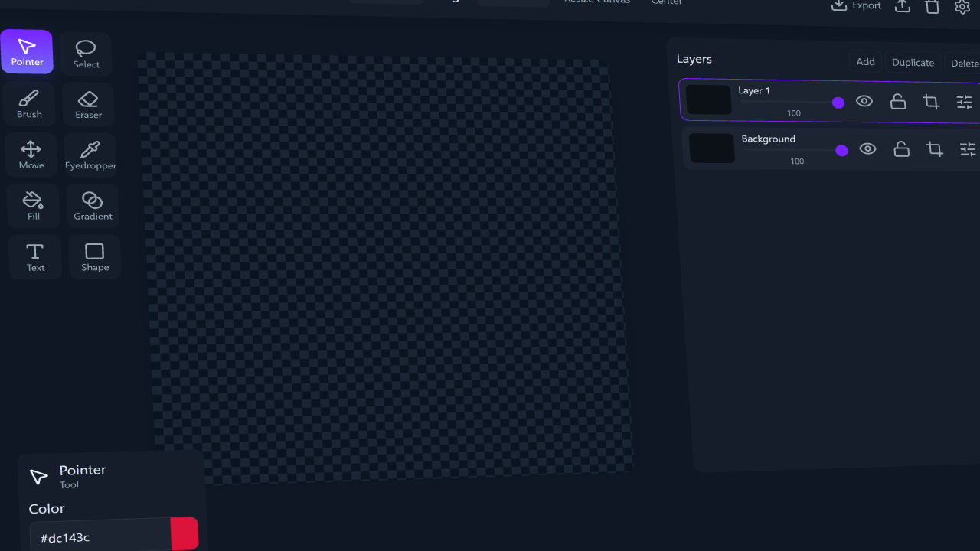
Task: Toggle visibility of the Background layer
Action: [867, 148]
